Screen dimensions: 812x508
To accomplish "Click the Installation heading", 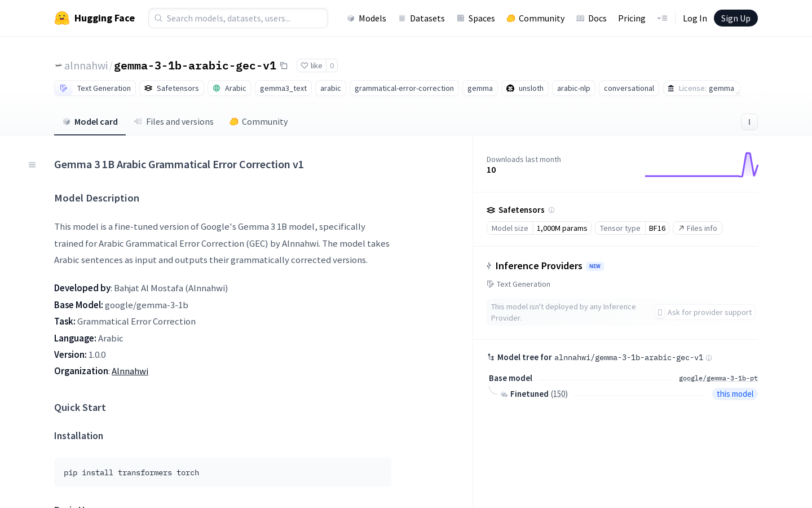I will (x=78, y=436).
